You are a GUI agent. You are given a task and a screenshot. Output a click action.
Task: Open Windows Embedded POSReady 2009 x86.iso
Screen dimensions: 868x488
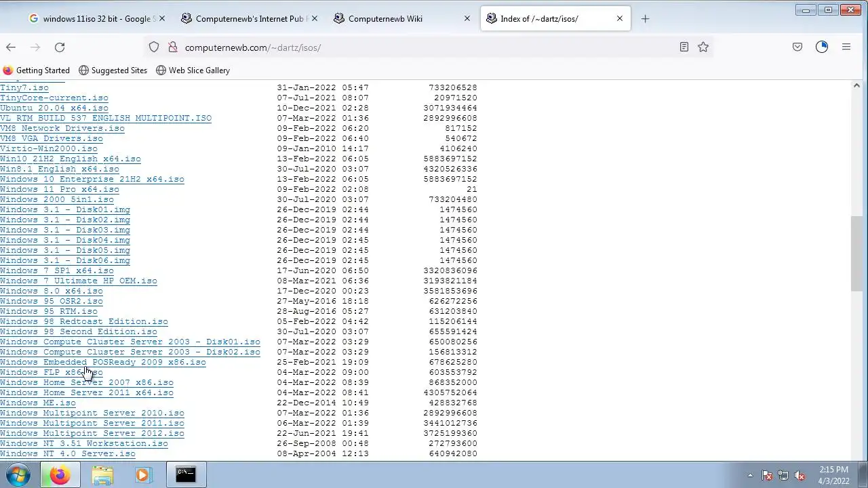click(103, 362)
